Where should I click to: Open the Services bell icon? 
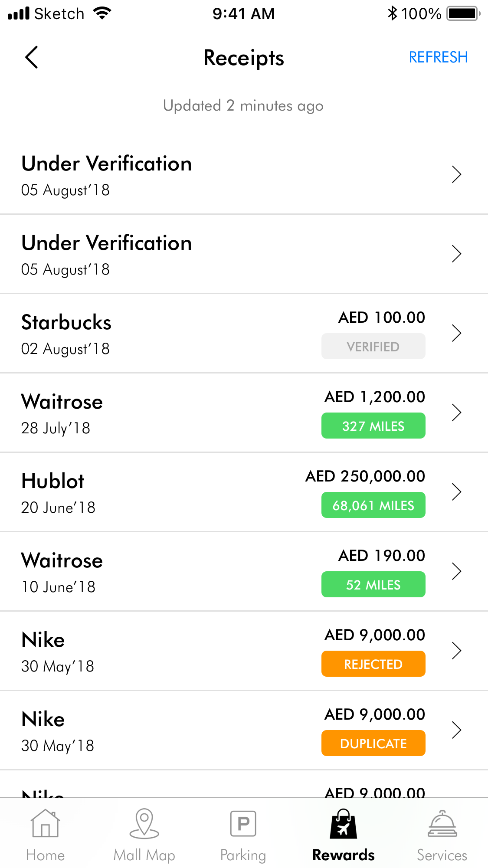(442, 824)
